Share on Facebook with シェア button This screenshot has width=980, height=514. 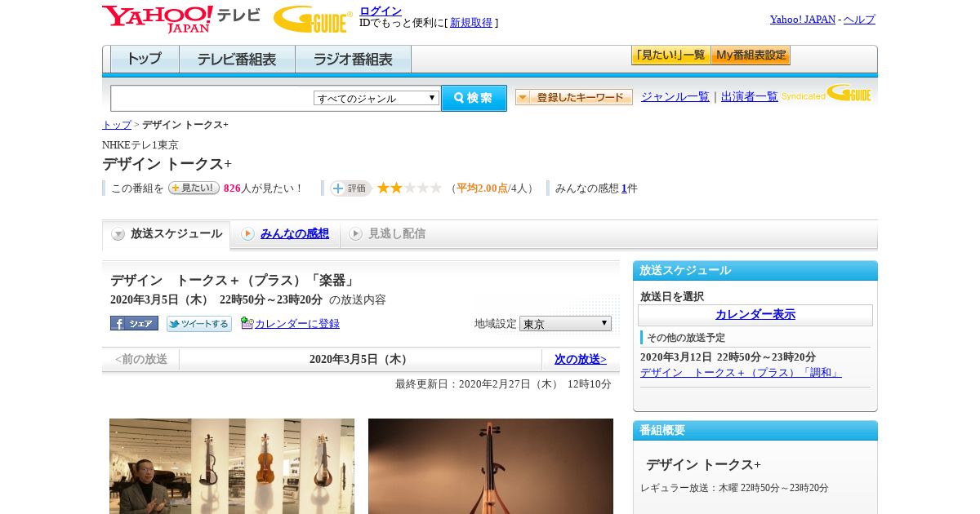[134, 323]
